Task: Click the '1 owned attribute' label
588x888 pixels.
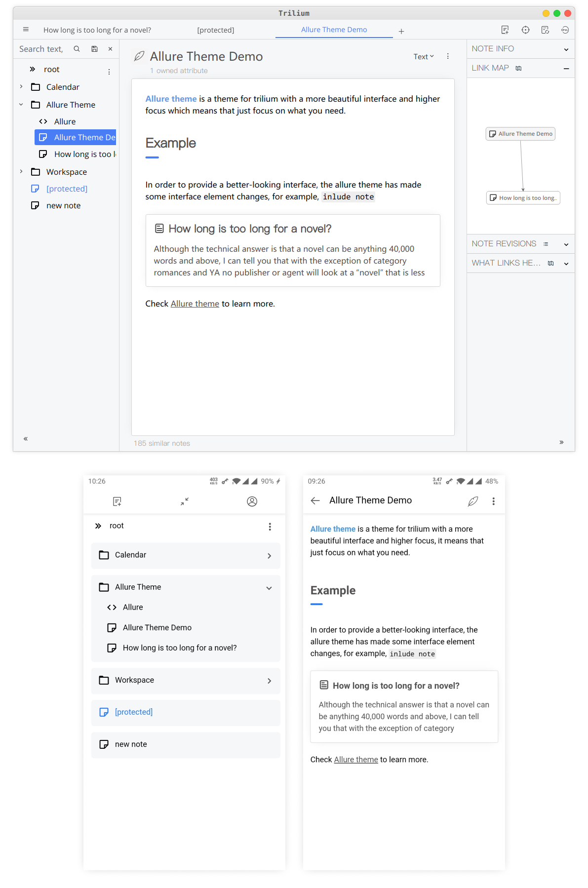Action: [x=179, y=71]
